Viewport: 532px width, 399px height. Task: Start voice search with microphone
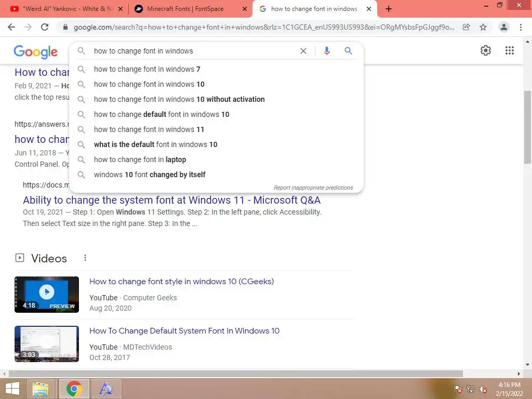(326, 51)
